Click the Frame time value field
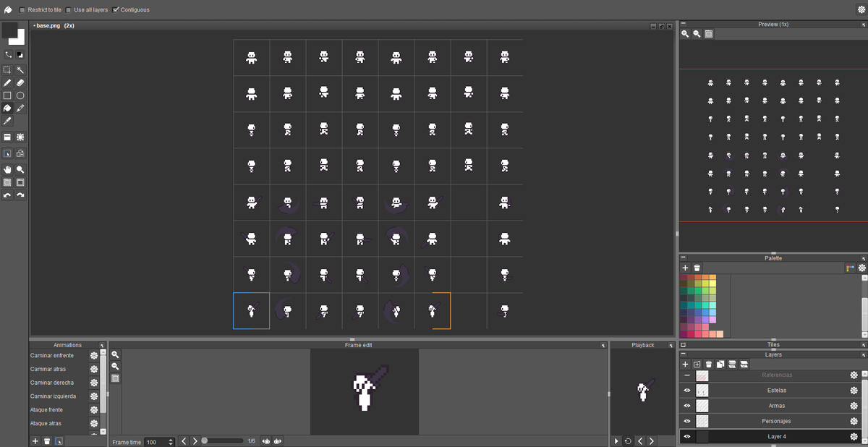Viewport: 868px width, 447px height. pyautogui.click(x=156, y=442)
